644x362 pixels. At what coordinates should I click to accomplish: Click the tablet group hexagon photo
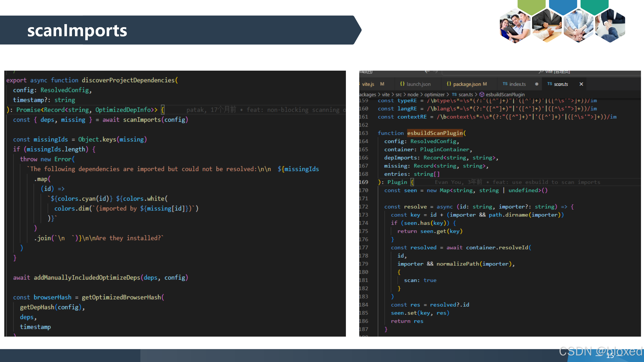(x=515, y=26)
